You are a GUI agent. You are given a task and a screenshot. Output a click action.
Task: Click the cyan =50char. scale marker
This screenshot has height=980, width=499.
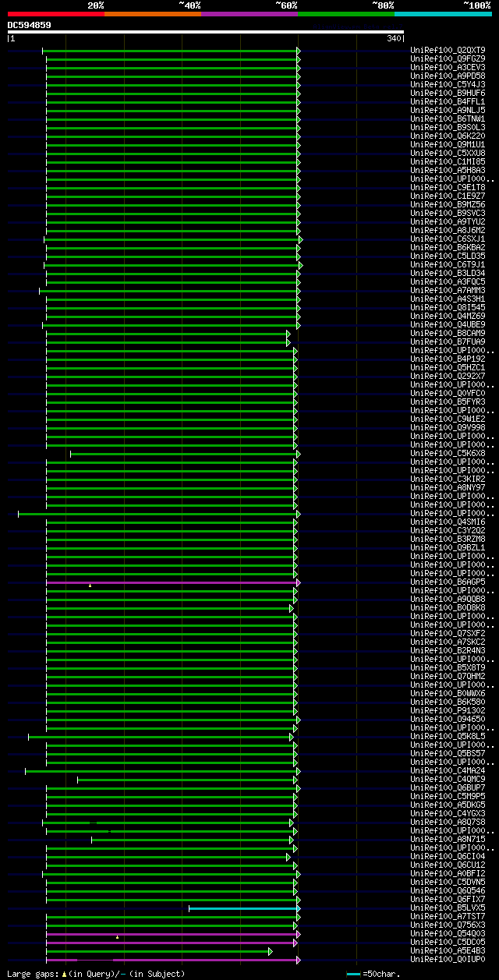click(353, 974)
